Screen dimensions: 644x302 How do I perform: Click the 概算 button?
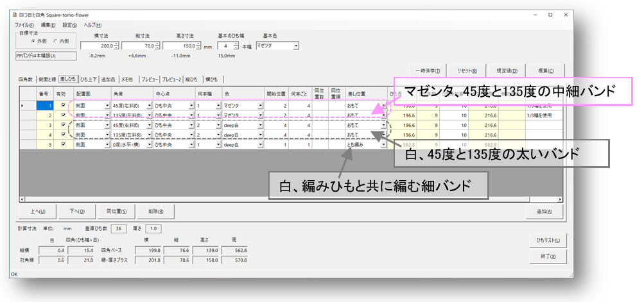click(546, 71)
